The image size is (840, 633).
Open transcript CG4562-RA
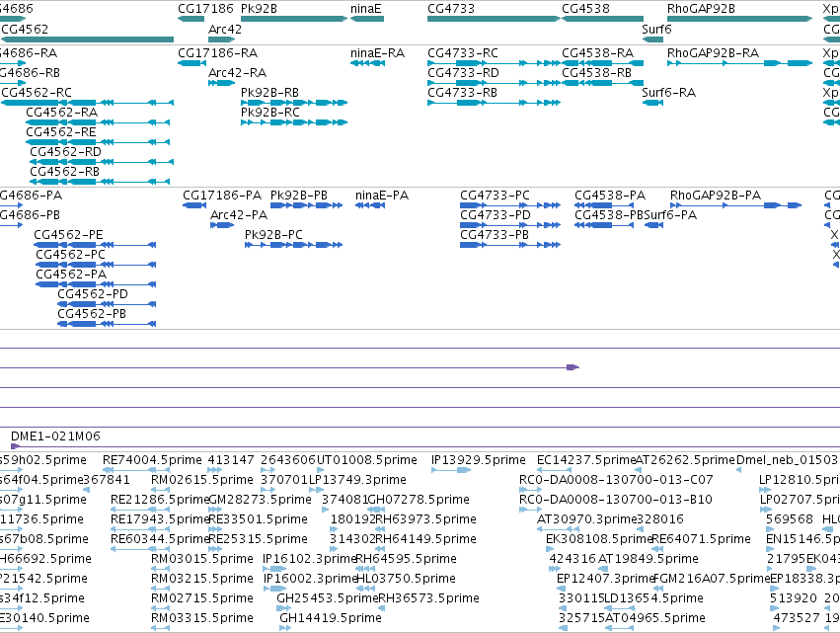click(62, 113)
